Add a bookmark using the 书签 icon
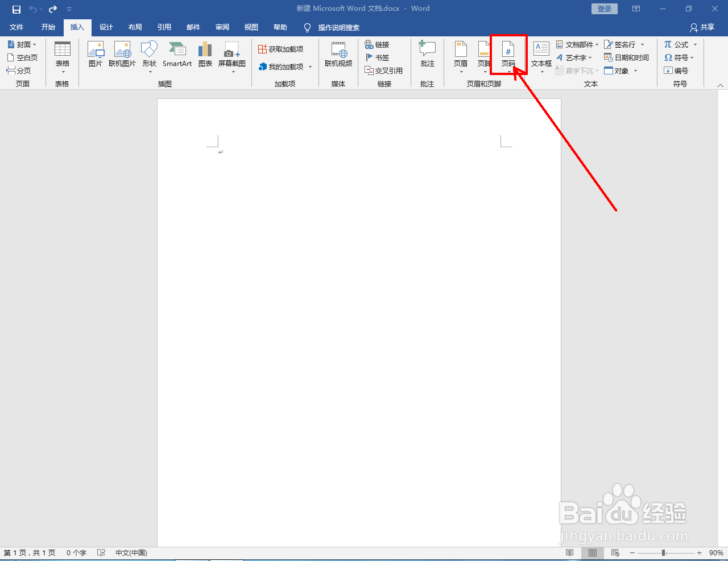Image resolution: width=728 pixels, height=561 pixels. click(377, 57)
